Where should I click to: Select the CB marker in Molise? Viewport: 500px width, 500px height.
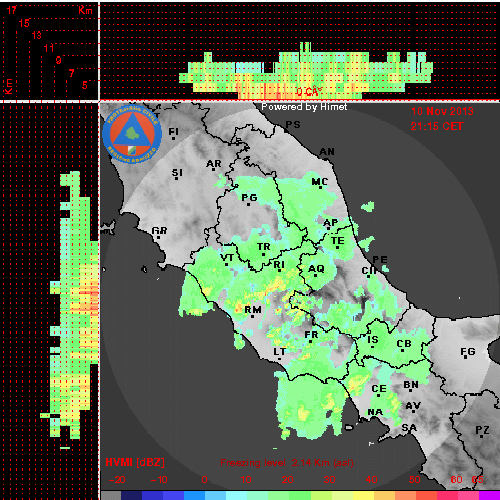tap(404, 345)
